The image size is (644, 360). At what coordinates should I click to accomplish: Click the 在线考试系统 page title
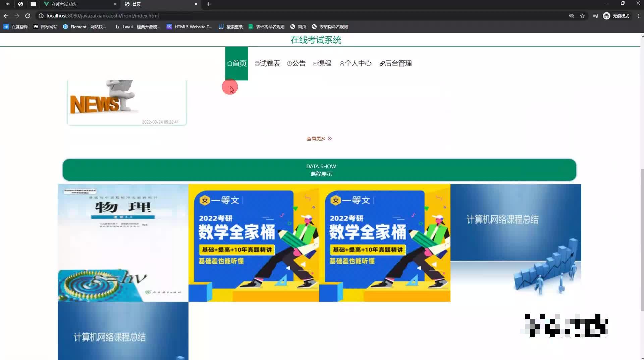tap(316, 40)
